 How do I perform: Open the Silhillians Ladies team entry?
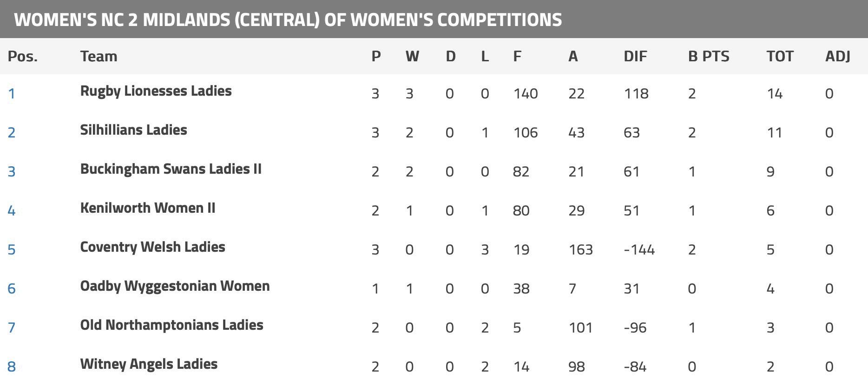133,130
